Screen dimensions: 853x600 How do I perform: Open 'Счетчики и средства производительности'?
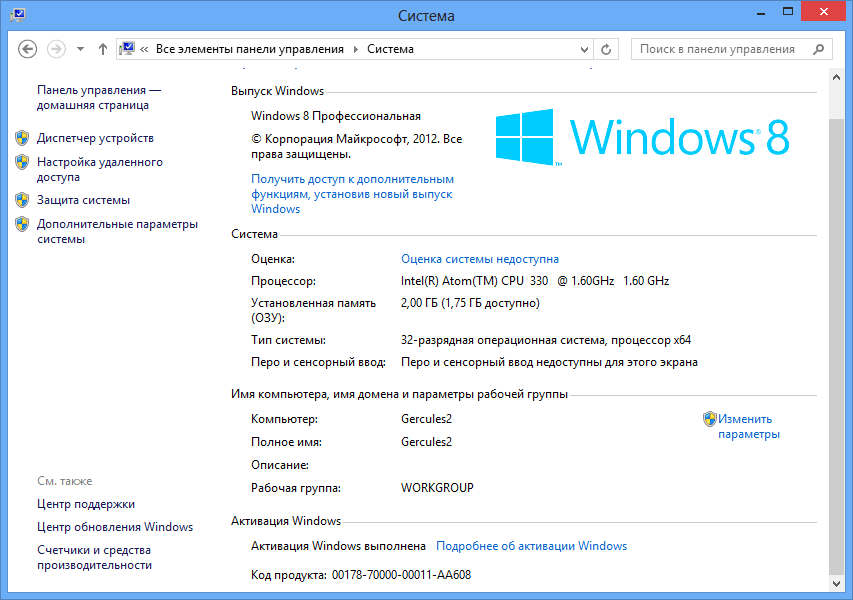tap(95, 558)
